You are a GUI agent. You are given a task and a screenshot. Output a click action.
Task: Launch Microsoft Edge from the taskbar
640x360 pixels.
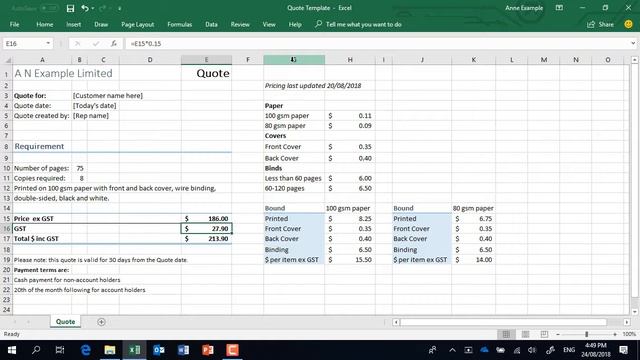pos(85,350)
